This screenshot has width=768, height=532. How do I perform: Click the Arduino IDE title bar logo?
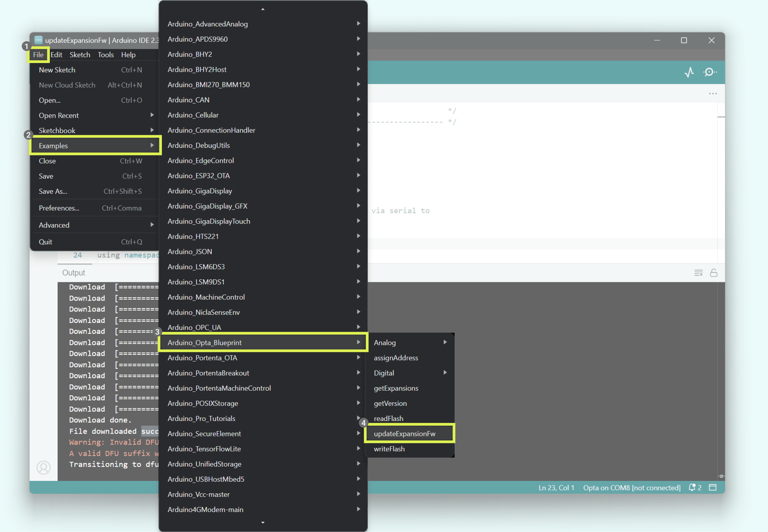pyautogui.click(x=38, y=40)
